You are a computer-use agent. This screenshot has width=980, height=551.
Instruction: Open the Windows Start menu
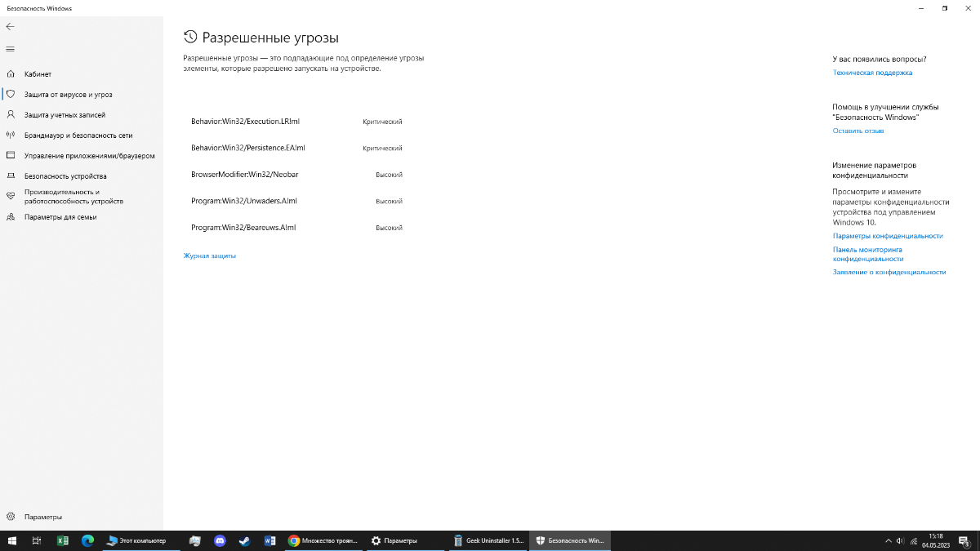[x=12, y=540]
